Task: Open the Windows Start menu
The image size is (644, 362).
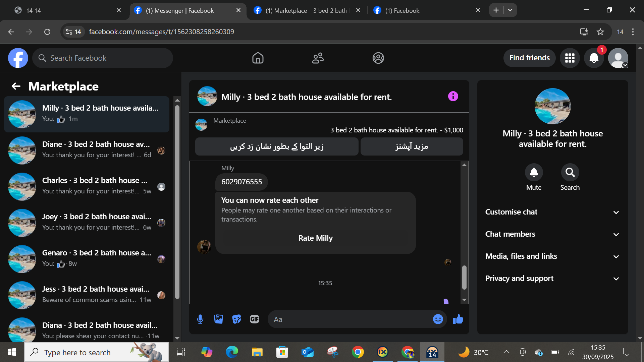Action: point(12,352)
